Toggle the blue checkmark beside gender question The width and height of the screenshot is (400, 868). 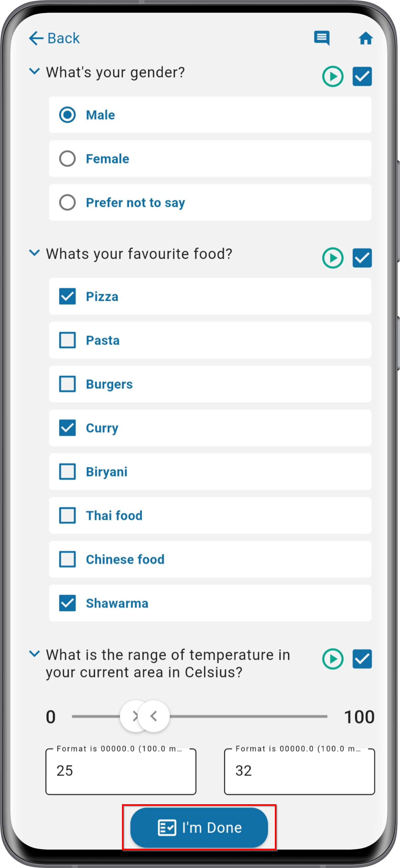point(362,76)
